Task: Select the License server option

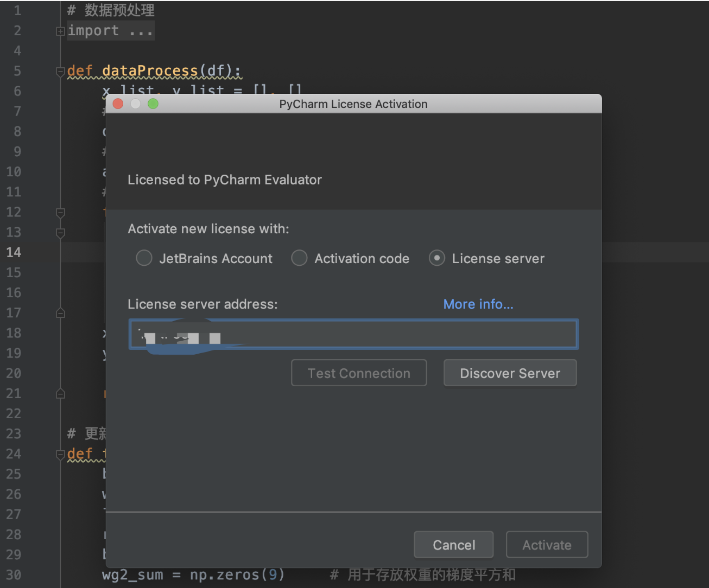Action: pyautogui.click(x=437, y=258)
